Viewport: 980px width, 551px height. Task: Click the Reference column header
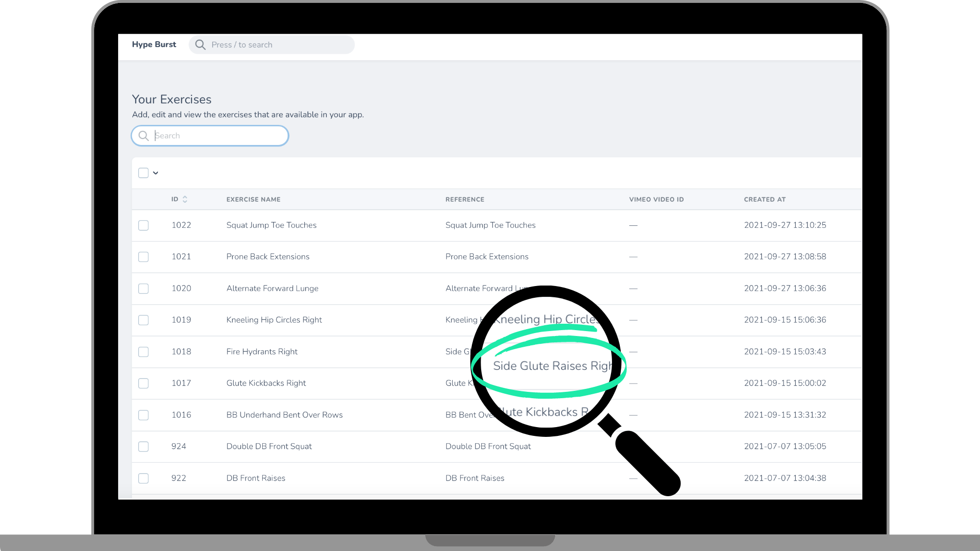tap(465, 199)
